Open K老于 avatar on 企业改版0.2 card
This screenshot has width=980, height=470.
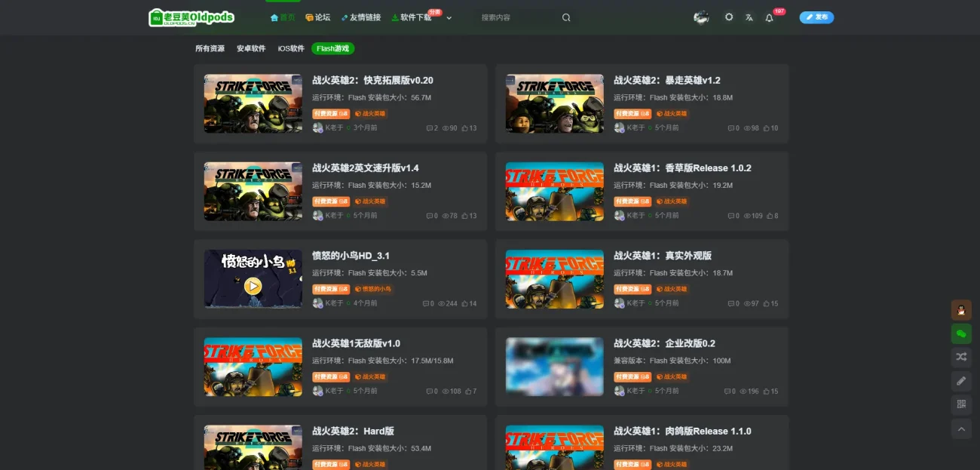pos(619,391)
